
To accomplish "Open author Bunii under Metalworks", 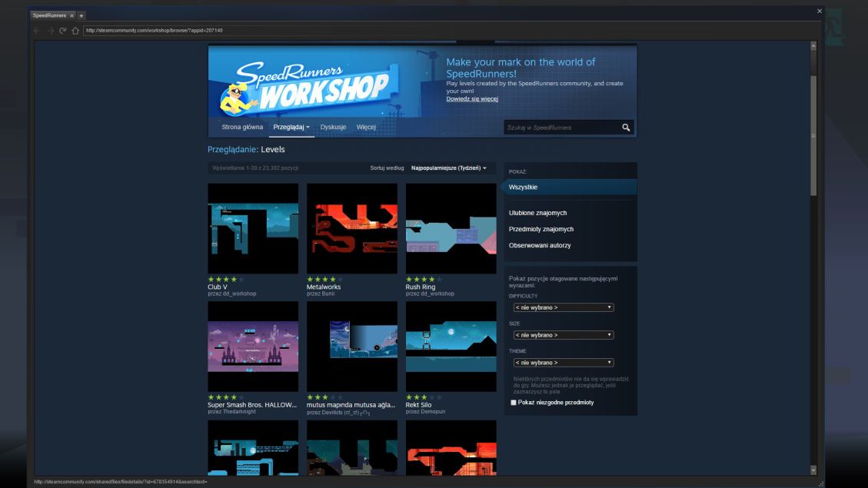I will 328,294.
